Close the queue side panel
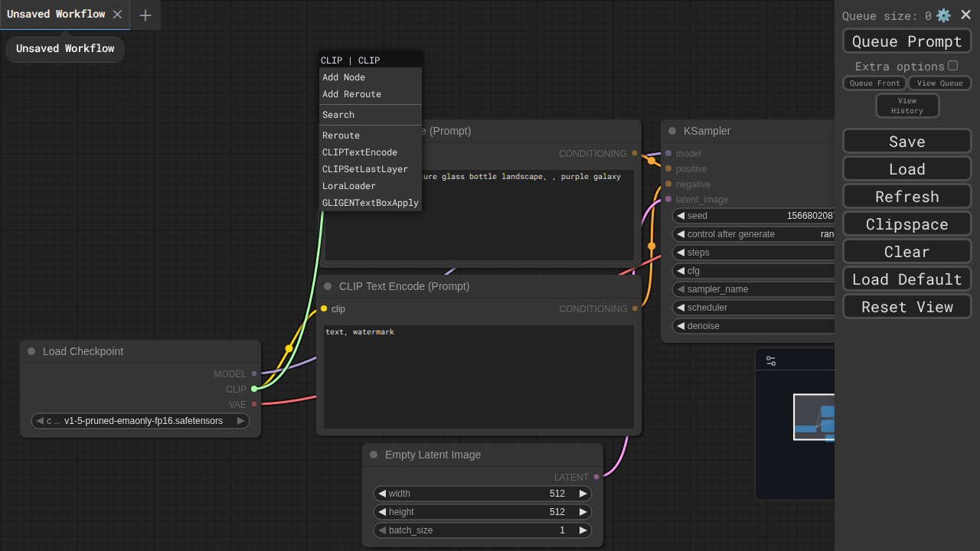The width and height of the screenshot is (980, 551). [x=966, y=15]
